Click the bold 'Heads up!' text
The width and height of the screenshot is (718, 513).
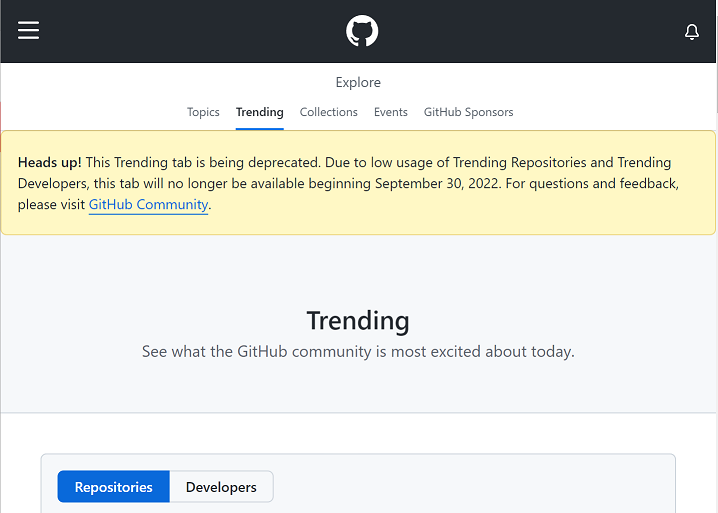coord(49,163)
